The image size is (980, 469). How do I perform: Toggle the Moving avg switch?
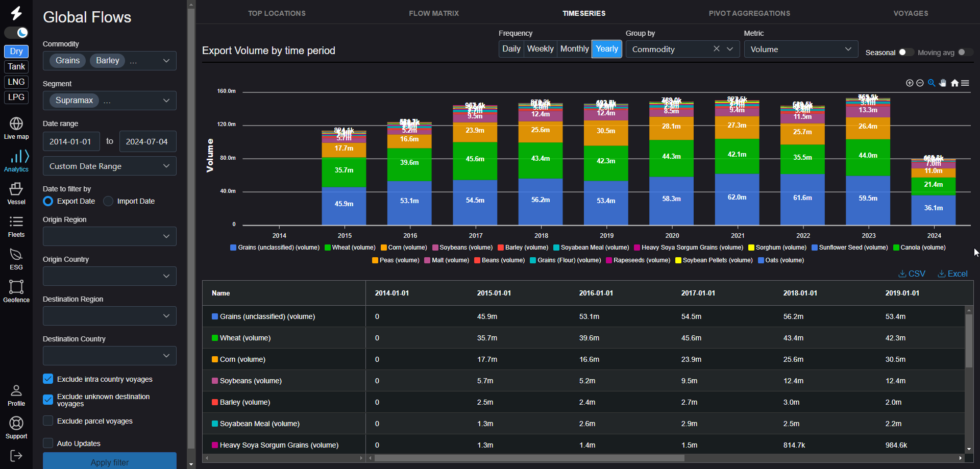965,52
